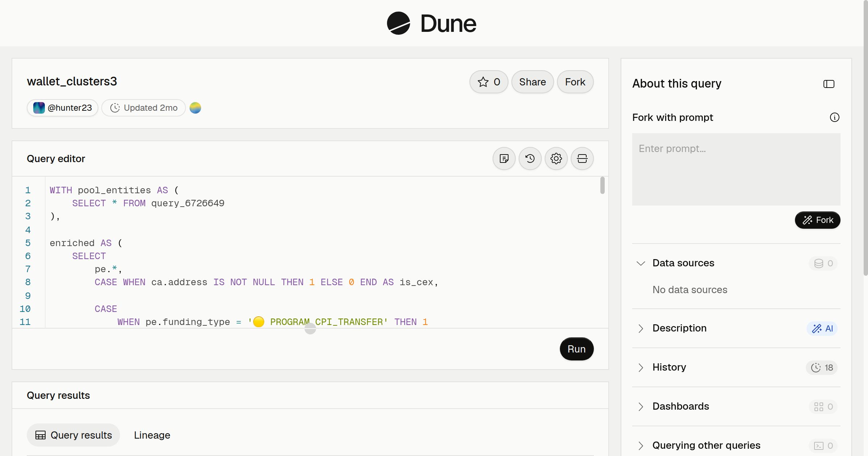
Task: Click the Dashboards count badge
Action: pyautogui.click(x=824, y=406)
